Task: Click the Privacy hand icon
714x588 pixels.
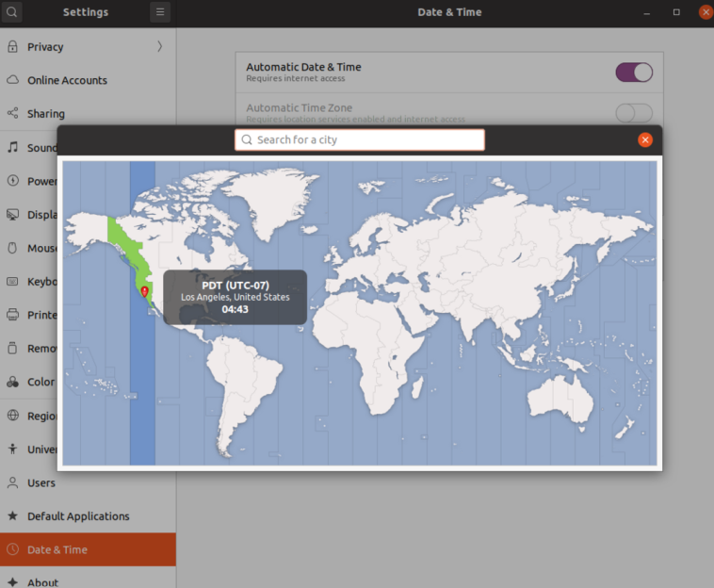Action: tap(13, 47)
